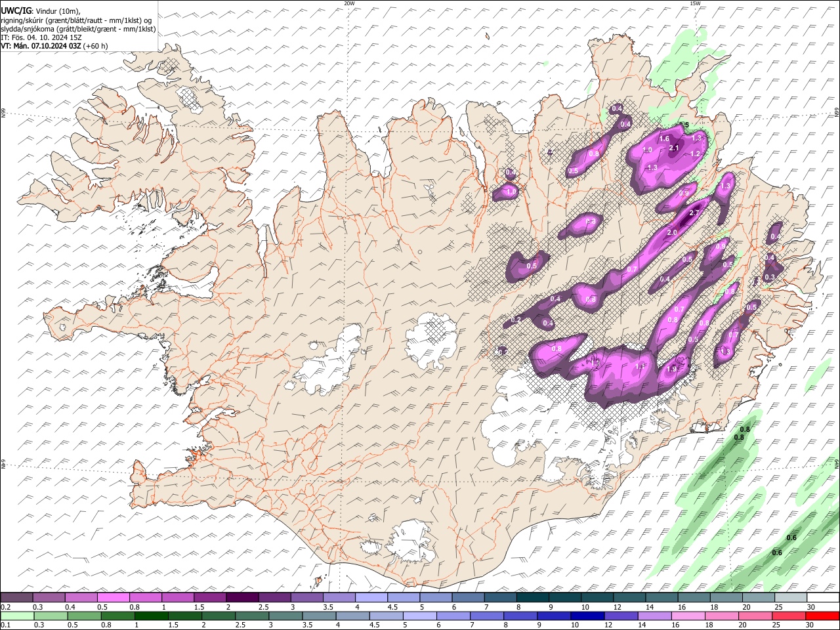Click the palest green first swatch of the rain legend

[x=17, y=616]
